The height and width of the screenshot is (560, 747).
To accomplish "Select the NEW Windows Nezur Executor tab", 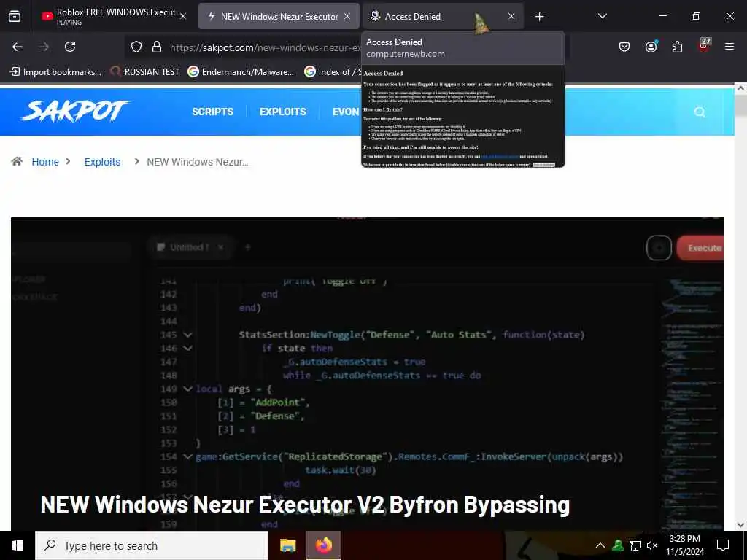I will pyautogui.click(x=279, y=16).
